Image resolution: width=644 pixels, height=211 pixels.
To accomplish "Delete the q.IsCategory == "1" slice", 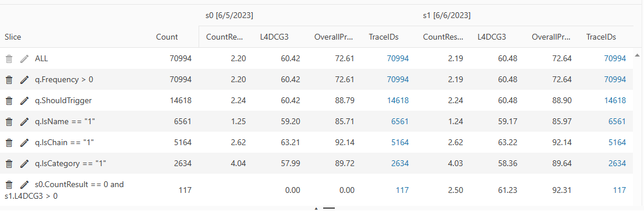I will 9,163.
